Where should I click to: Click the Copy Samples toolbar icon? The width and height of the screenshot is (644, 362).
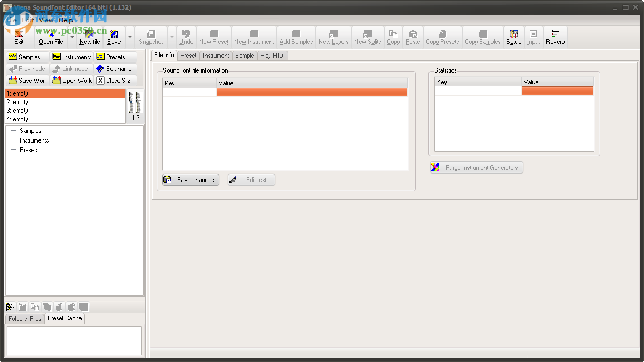[483, 37]
